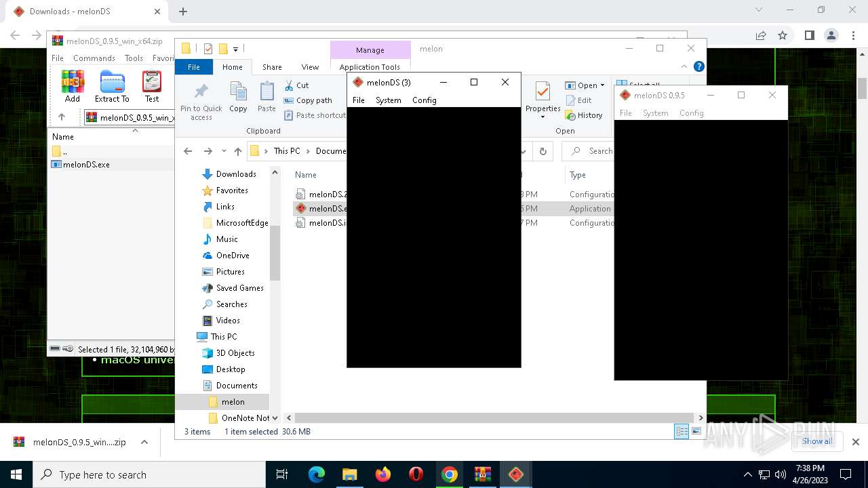Open Explorer File tab
868x488 pixels.
[x=194, y=67]
